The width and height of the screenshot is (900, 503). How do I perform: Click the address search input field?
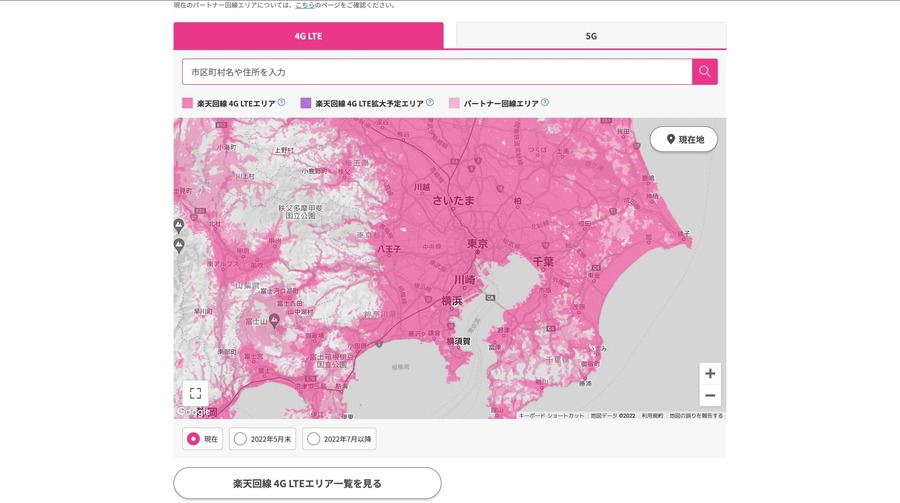pos(437,72)
